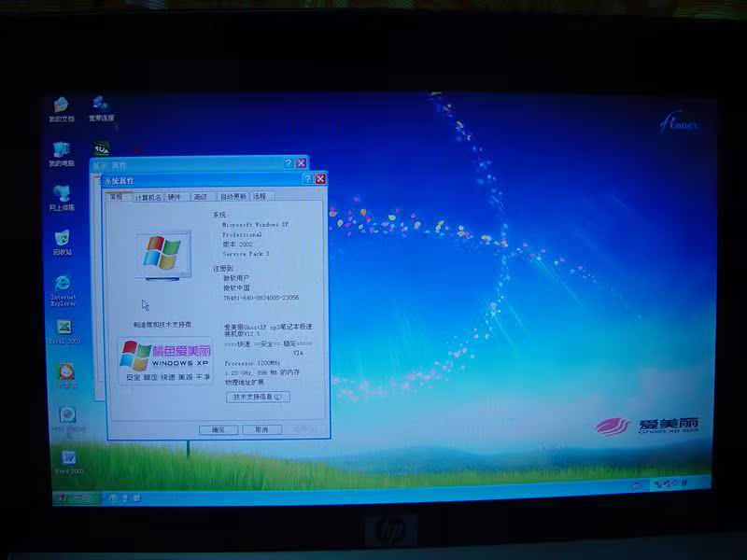The height and width of the screenshot is (560, 747).
Task: Click the first quick launch icon
Action: [113, 498]
